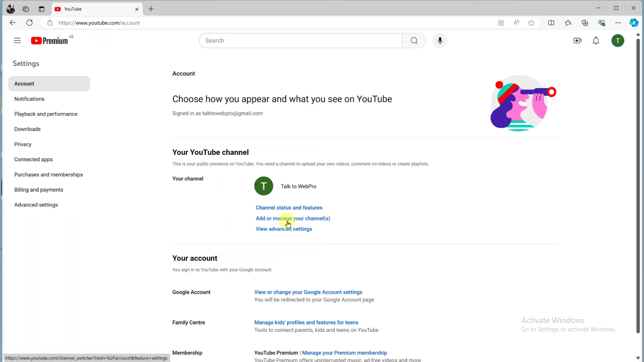Click the Talk to WebPro channel avatar

[264, 186]
